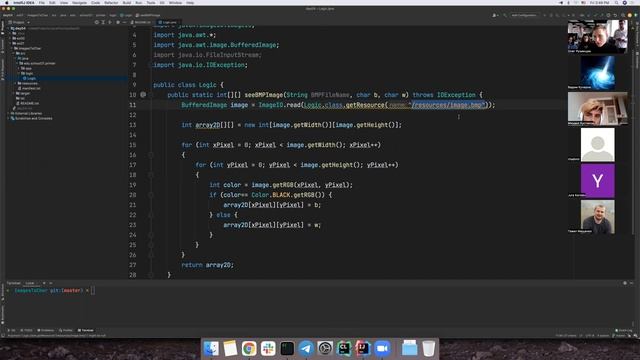Open Zoom from the Dock
Image resolution: width=640 pixels, height=360 pixels.
[382, 348]
